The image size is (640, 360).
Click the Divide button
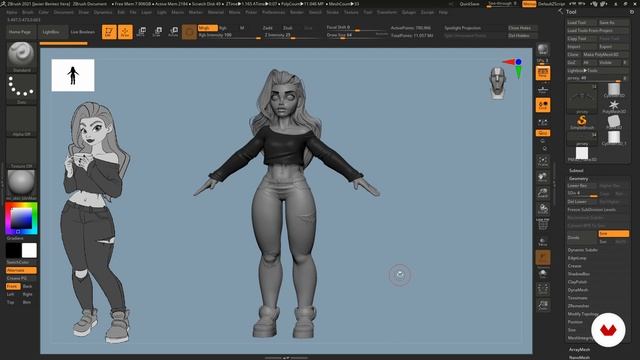pyautogui.click(x=582, y=238)
